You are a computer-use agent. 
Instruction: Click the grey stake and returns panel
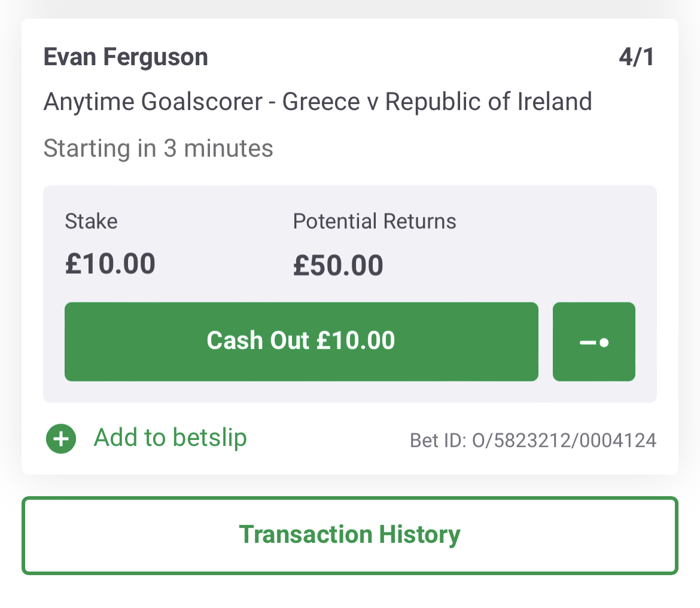pos(350,294)
